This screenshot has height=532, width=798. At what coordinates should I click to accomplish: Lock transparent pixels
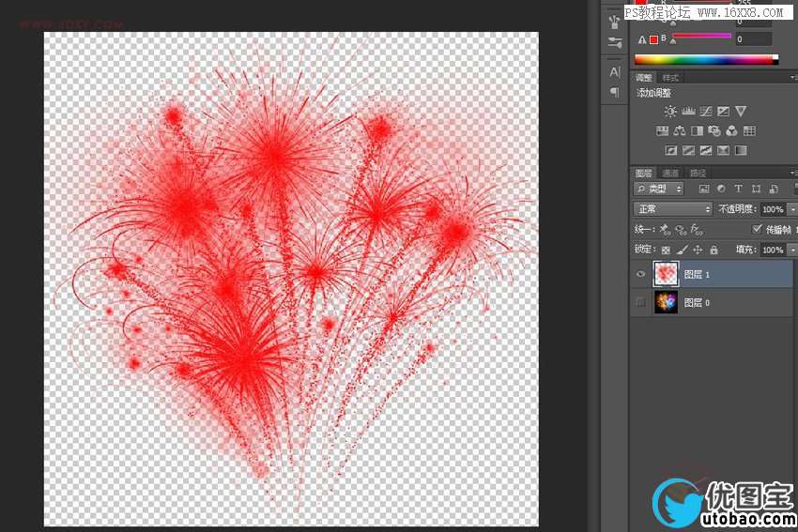(666, 250)
